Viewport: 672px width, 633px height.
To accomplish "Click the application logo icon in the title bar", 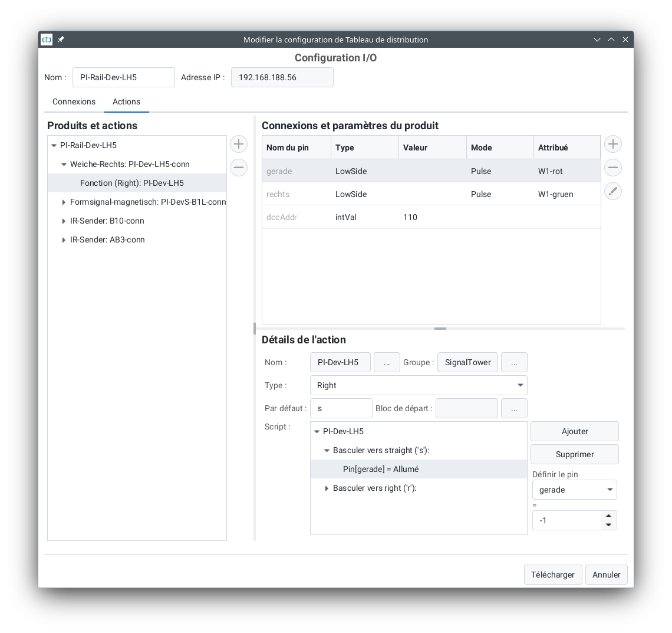I will tap(47, 40).
